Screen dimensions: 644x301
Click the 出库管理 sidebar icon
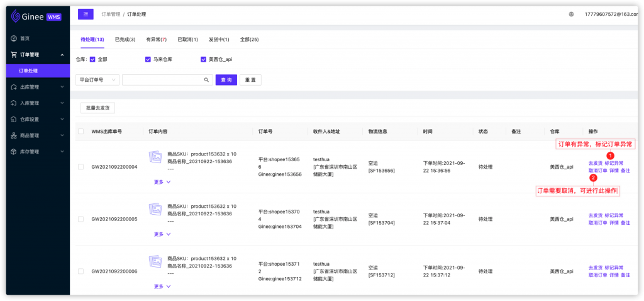pyautogui.click(x=14, y=87)
